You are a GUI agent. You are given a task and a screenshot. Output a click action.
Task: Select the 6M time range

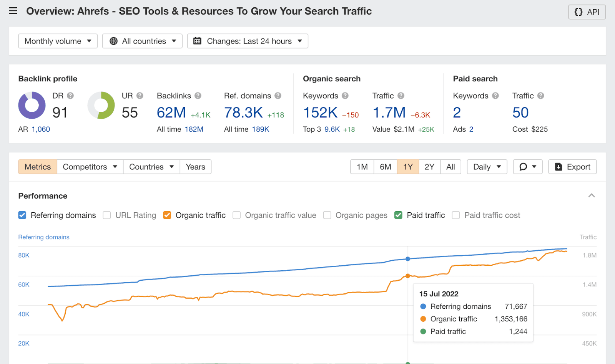coord(385,167)
